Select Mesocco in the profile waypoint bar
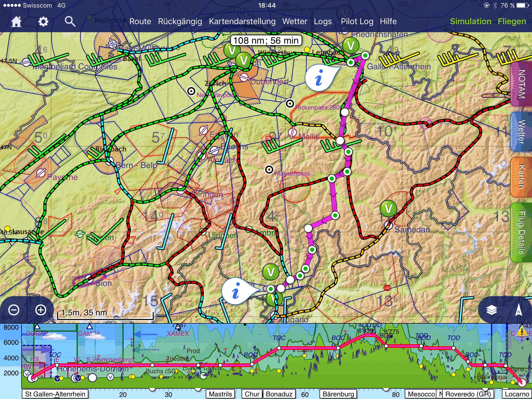This screenshot has height=399, width=532. (421, 394)
